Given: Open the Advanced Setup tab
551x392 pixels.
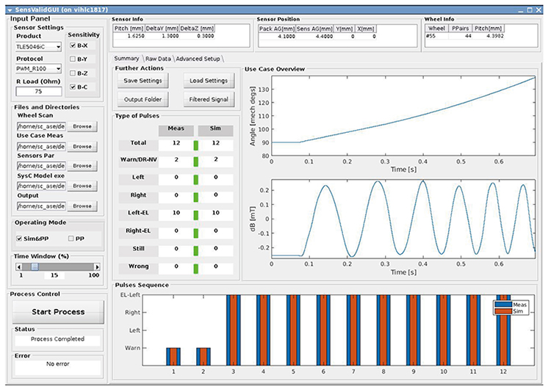Looking at the screenshot, I should pos(198,58).
